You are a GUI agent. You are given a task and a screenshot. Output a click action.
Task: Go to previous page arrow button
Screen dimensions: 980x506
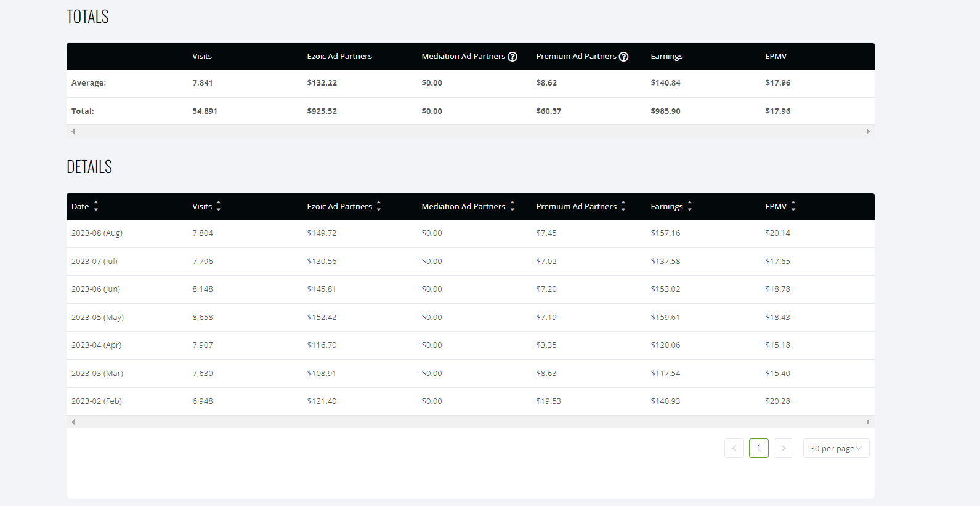tap(734, 448)
